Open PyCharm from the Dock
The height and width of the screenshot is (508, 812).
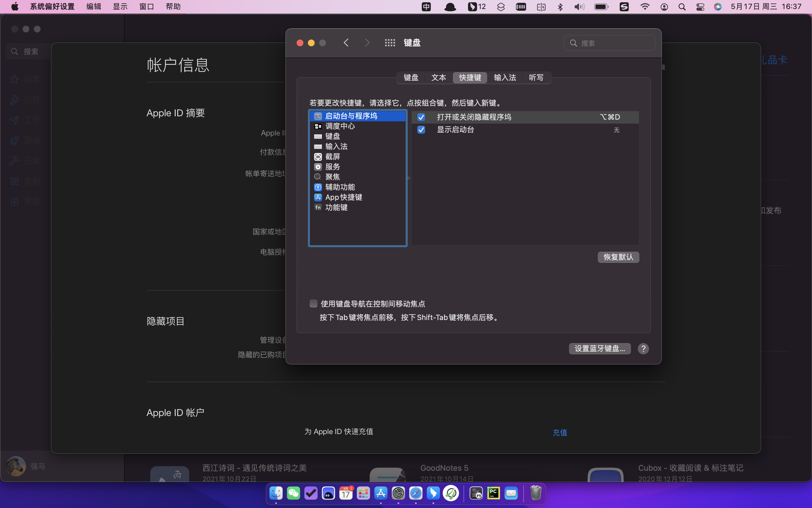(494, 493)
